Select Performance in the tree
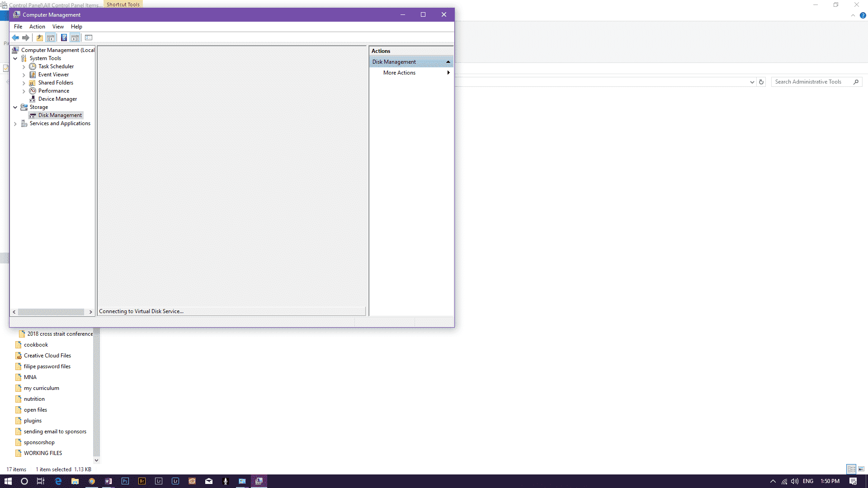 pyautogui.click(x=53, y=91)
